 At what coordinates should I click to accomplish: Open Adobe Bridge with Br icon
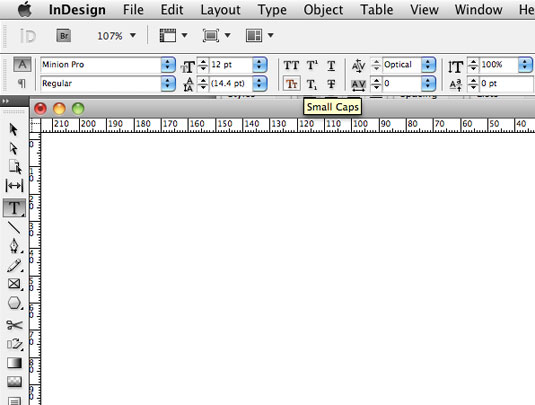click(x=64, y=35)
